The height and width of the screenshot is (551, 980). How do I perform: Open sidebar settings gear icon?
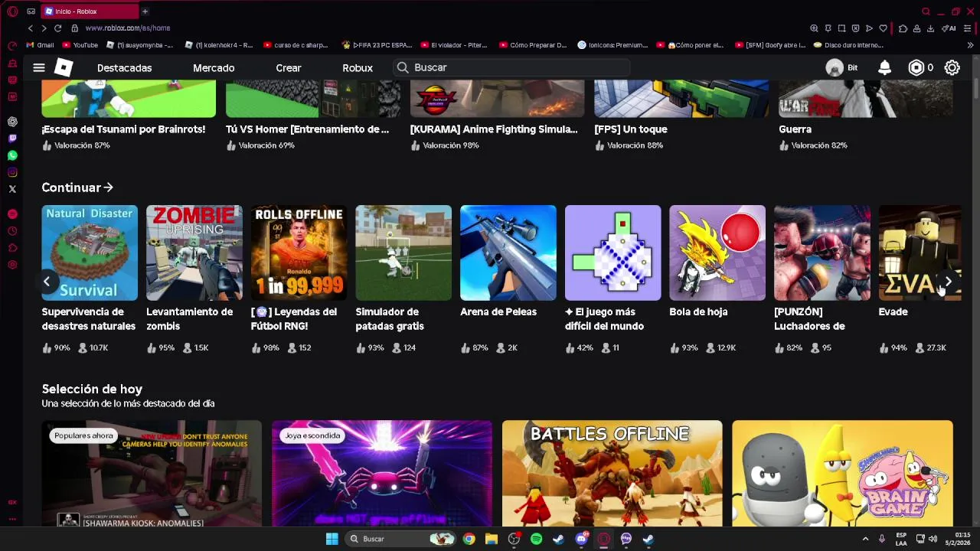(12, 265)
